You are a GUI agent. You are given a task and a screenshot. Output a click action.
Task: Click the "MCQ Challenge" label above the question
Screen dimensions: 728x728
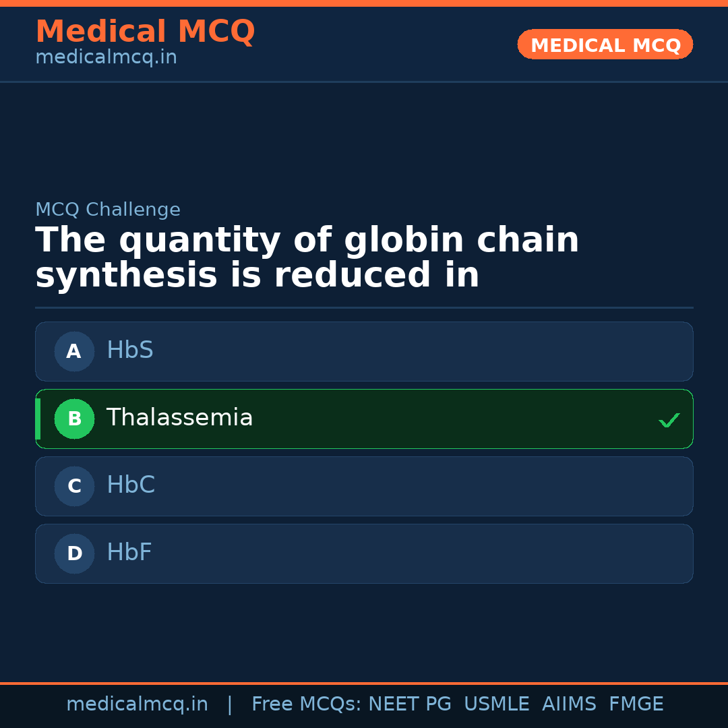108,210
